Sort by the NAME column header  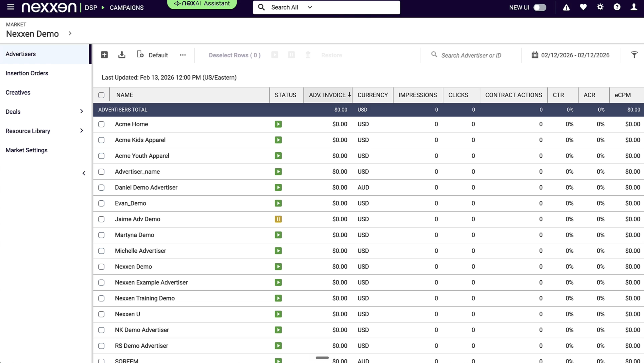[x=124, y=95]
